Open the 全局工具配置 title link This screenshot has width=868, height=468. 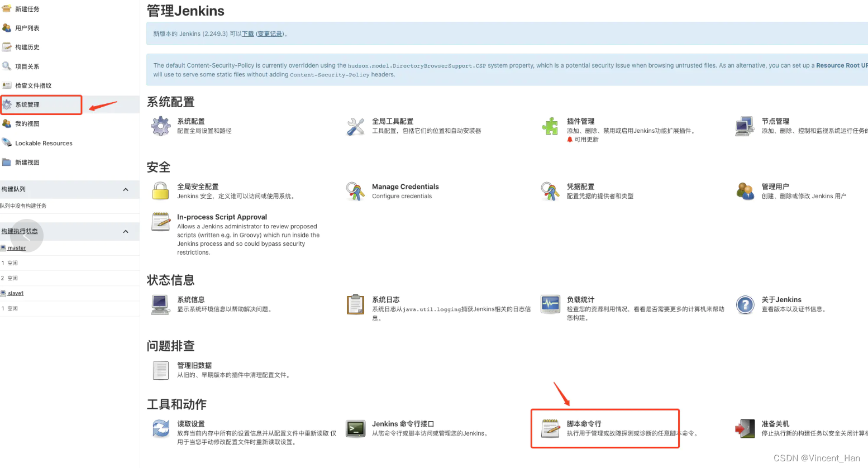[393, 121]
